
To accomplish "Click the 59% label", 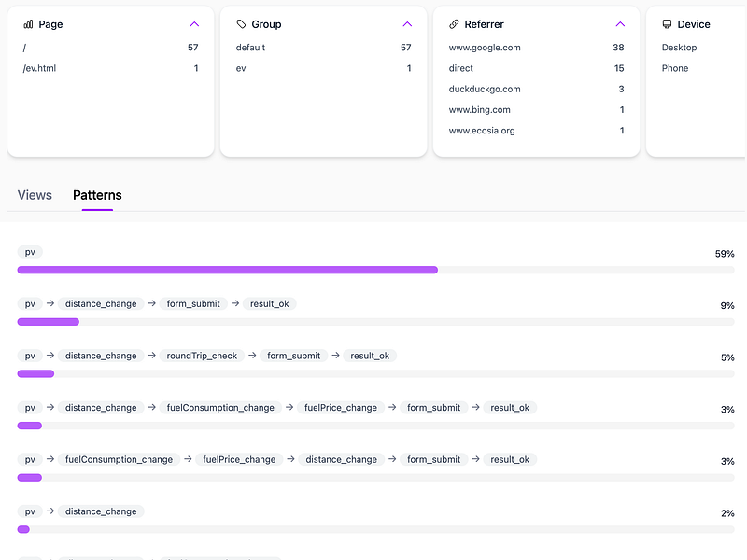I will click(725, 254).
